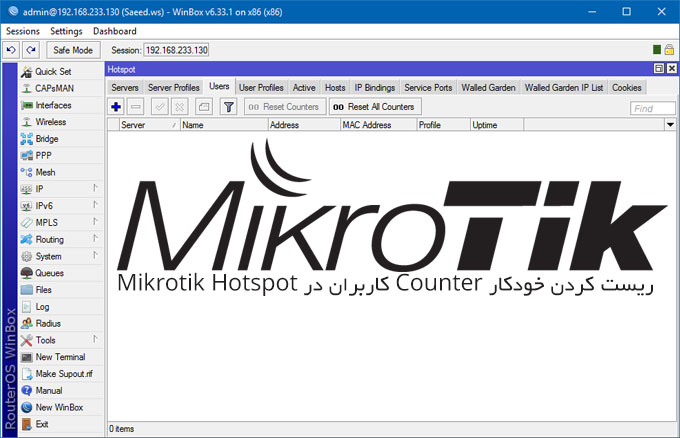Click the green status indicator square
Viewport: 680px width, 438px height.
657,50
